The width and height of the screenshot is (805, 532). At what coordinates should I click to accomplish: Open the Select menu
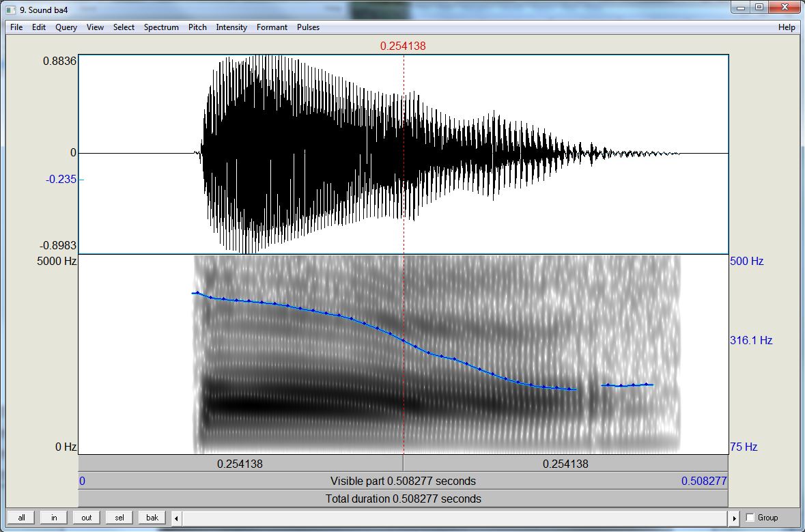pos(124,27)
